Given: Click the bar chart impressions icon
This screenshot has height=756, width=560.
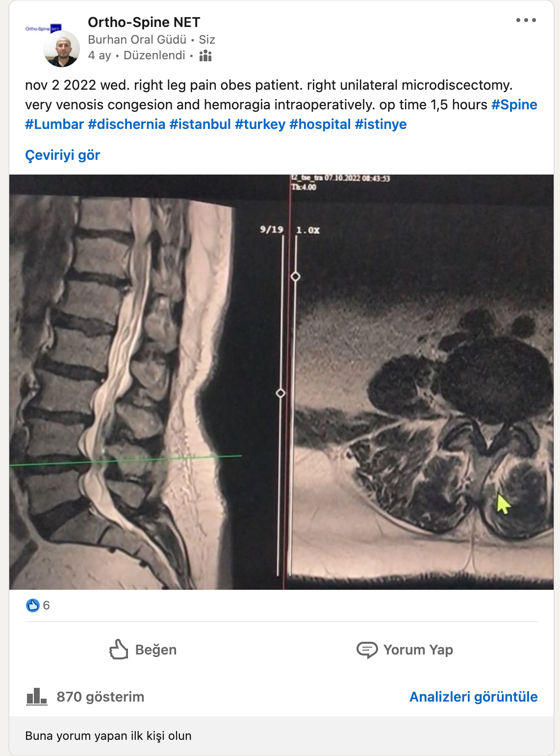Looking at the screenshot, I should point(37,696).
